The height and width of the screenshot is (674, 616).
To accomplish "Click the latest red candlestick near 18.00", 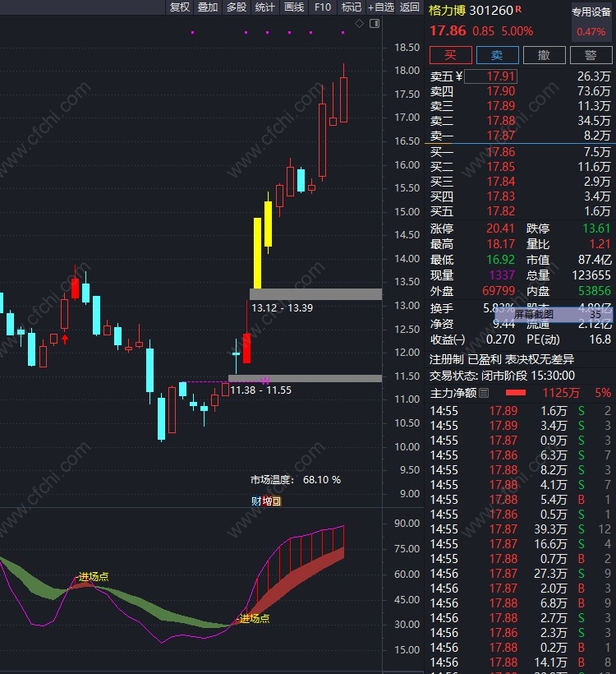I will pos(343,99).
